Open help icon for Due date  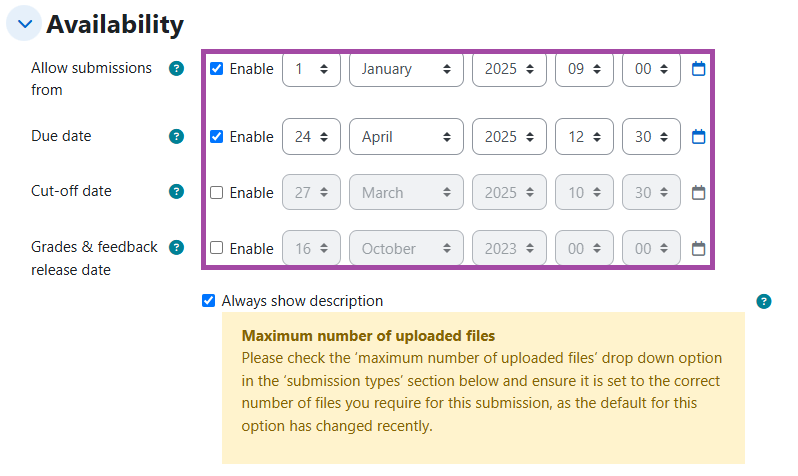(176, 136)
